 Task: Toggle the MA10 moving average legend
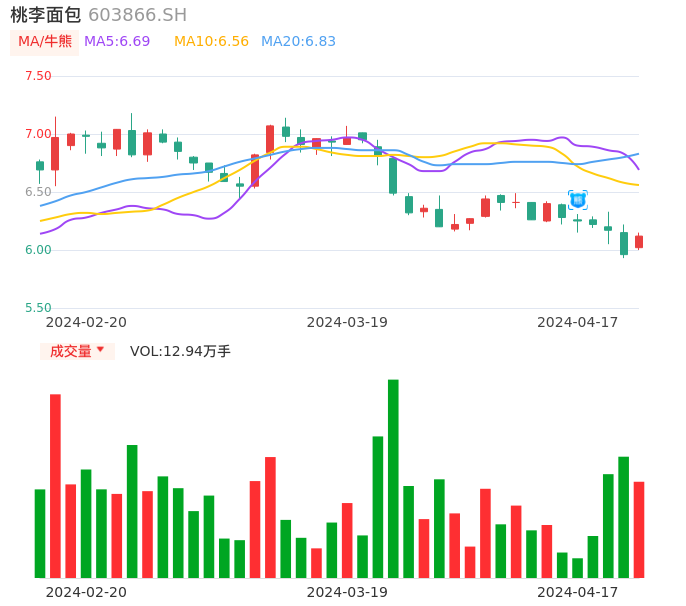[x=211, y=42]
